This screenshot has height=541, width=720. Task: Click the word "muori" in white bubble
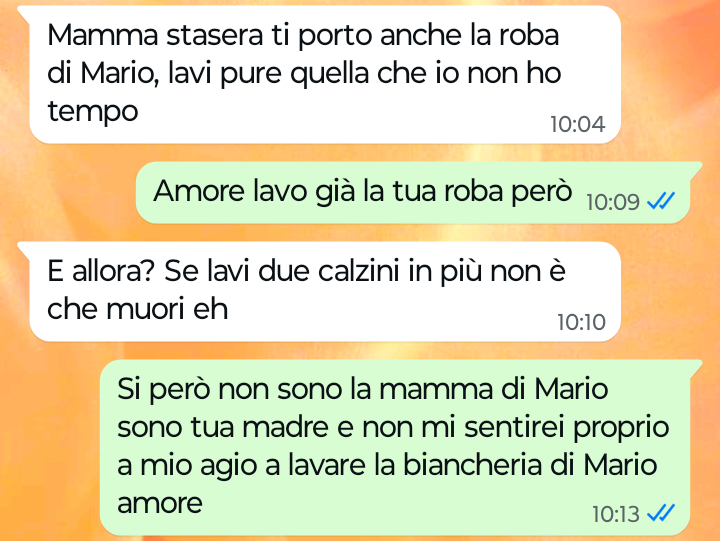pos(145,309)
